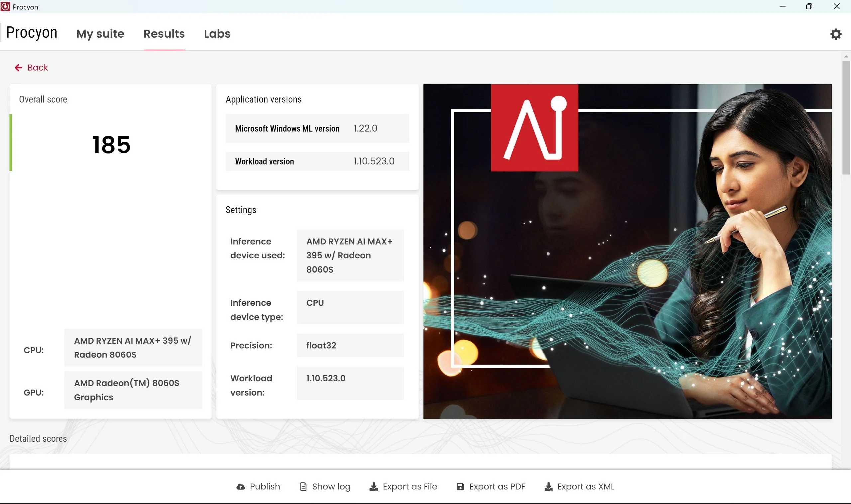Click Export as PDF text

[497, 487]
